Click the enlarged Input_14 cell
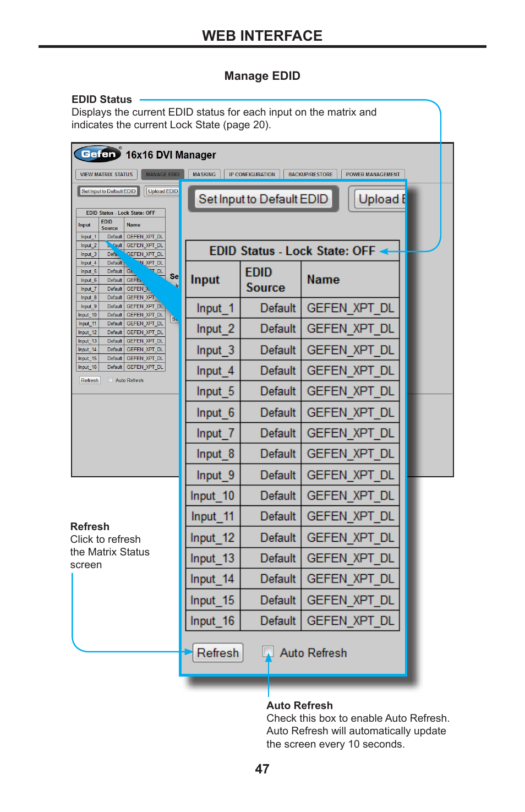525x812 pixels. pos(214,579)
